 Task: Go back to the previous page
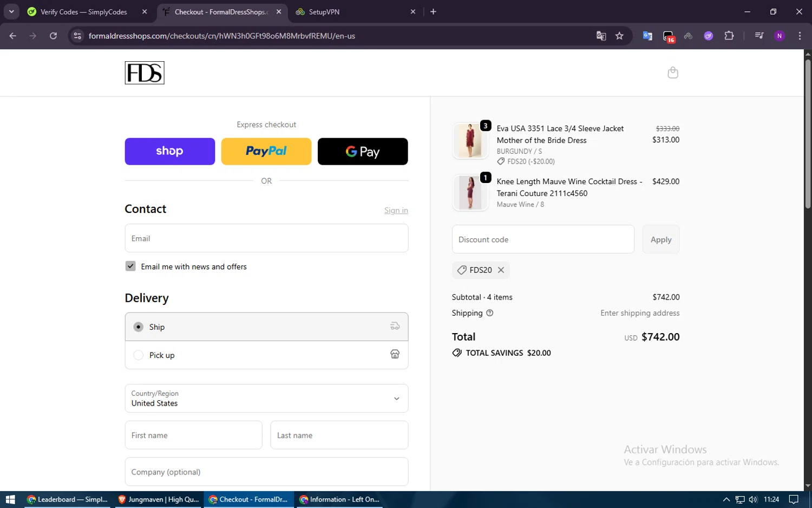click(x=13, y=36)
